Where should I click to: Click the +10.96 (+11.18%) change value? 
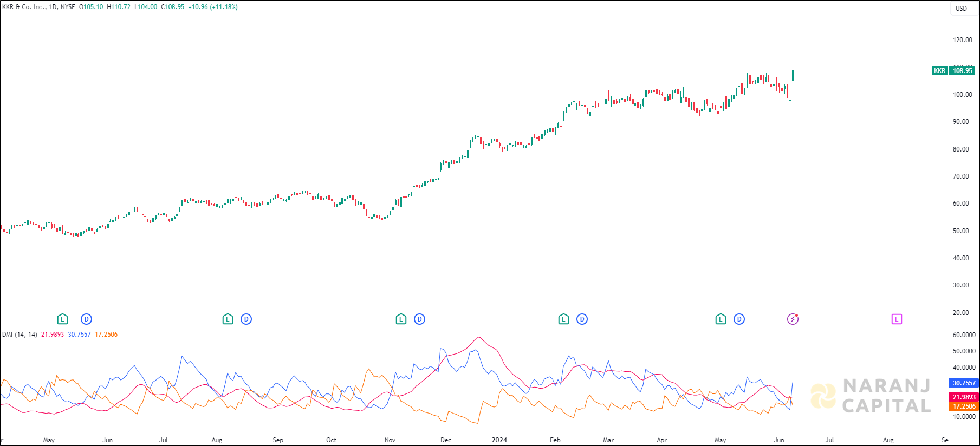point(213,7)
